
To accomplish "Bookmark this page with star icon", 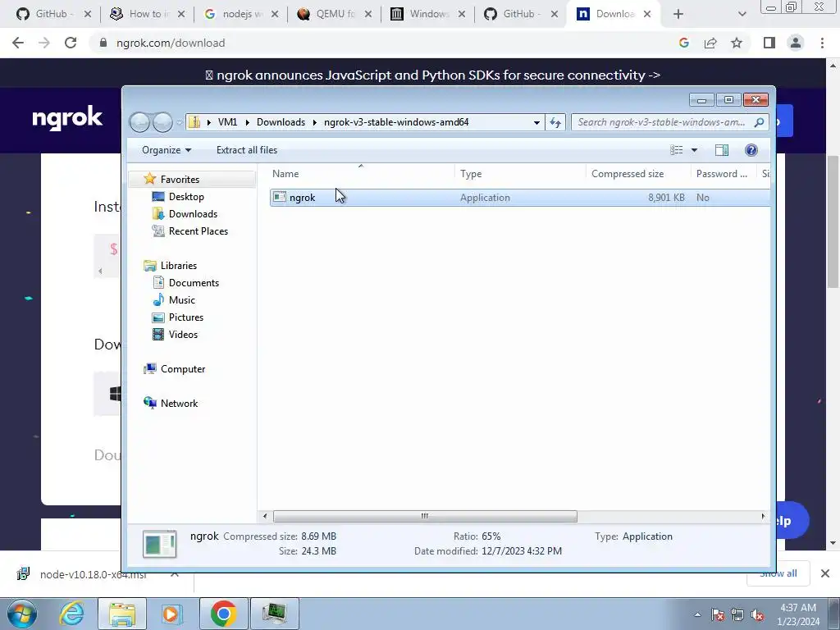I will 737,43.
